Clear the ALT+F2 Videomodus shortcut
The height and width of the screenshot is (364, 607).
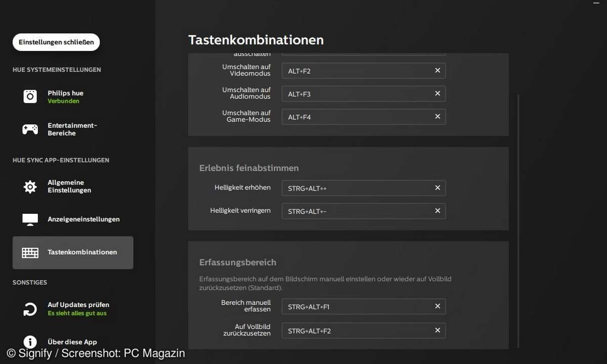[x=438, y=71]
